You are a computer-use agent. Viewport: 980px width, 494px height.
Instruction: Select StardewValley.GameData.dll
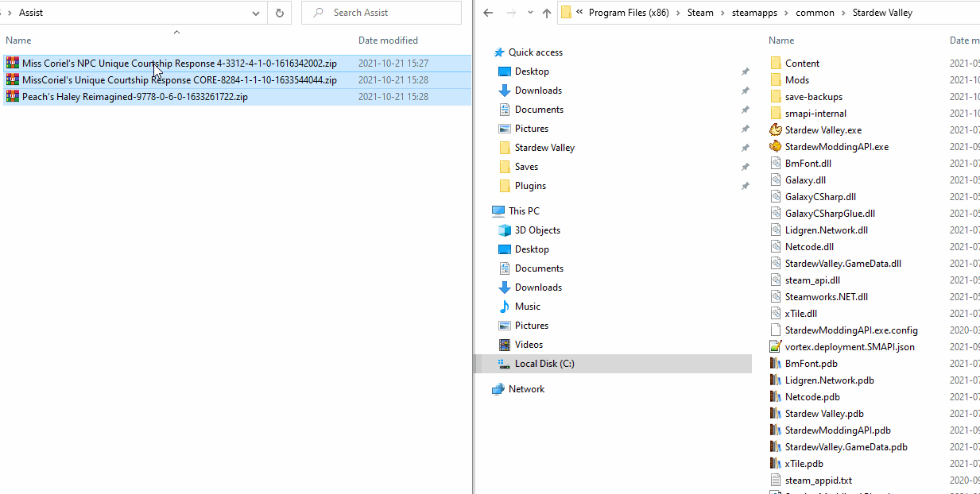(842, 264)
